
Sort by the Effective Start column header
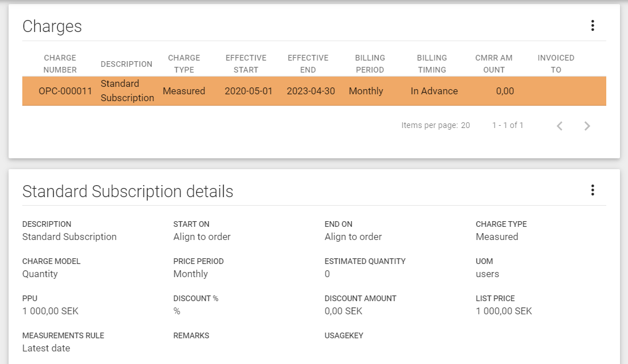(x=246, y=63)
